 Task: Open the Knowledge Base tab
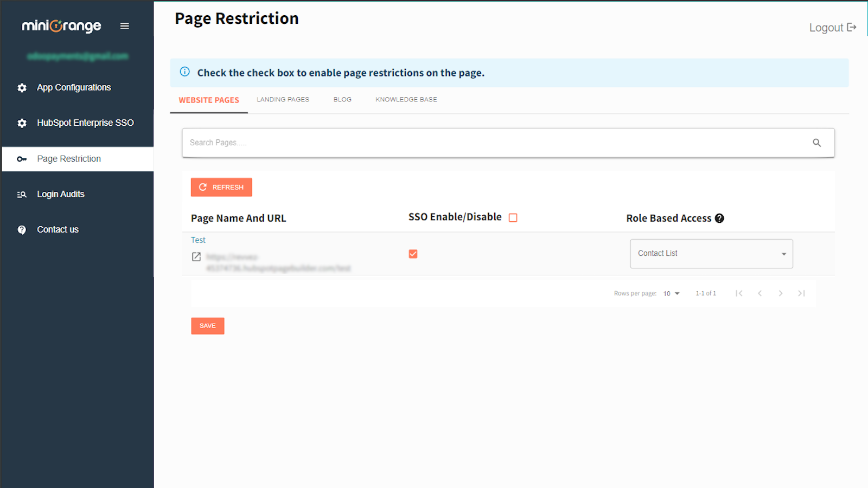coord(405,99)
